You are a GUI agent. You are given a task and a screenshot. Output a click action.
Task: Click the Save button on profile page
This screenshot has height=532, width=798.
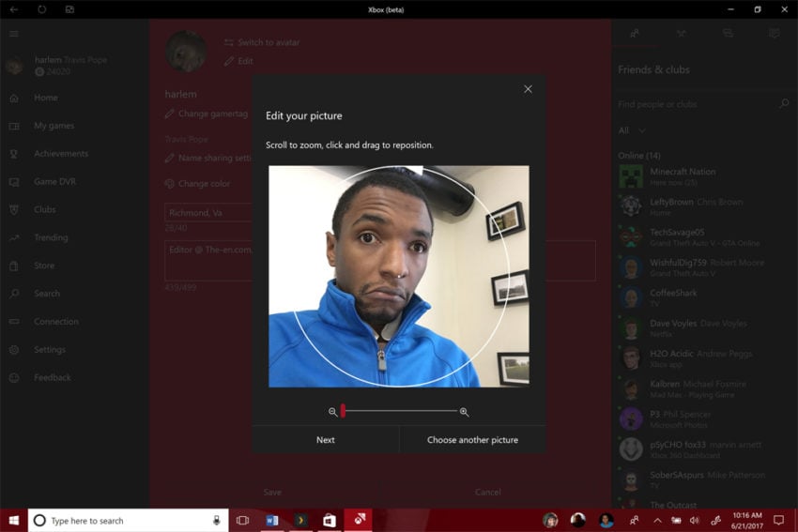[x=272, y=492]
